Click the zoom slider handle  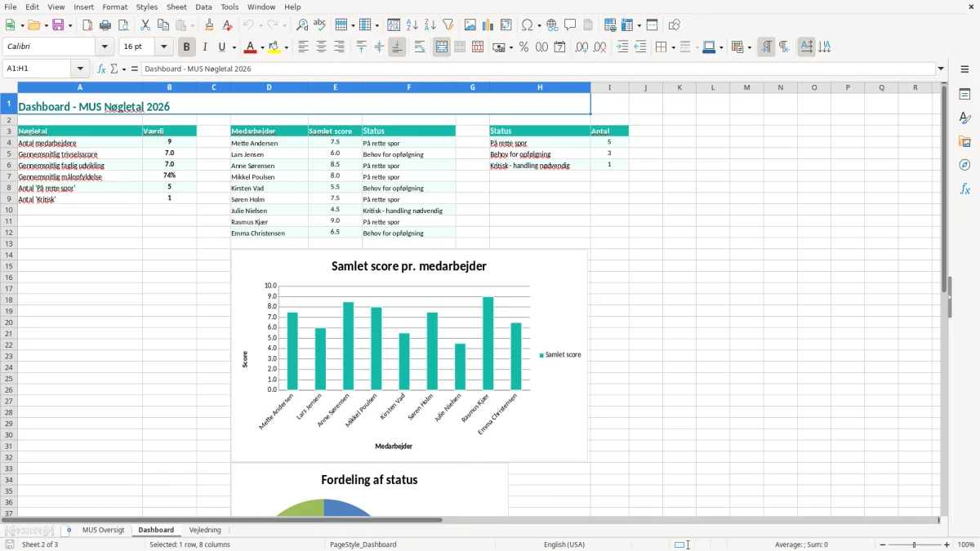tap(915, 544)
